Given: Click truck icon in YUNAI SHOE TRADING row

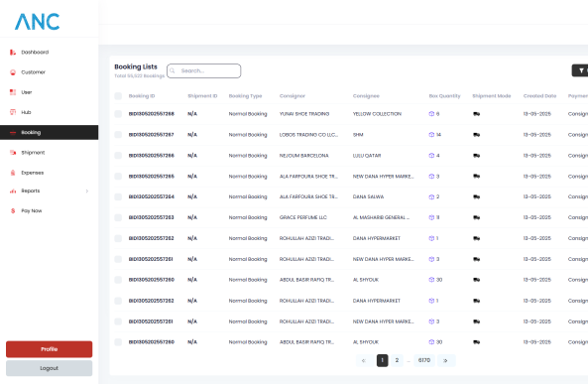Looking at the screenshot, I should tap(476, 114).
